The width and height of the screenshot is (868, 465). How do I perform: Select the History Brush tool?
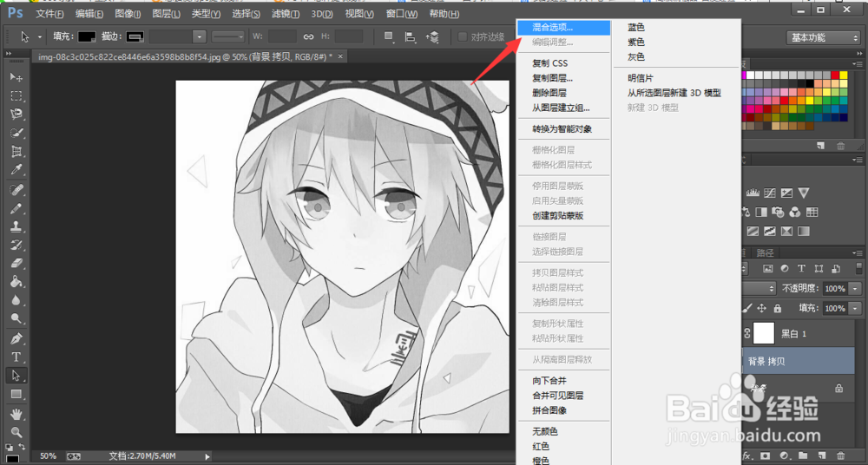coord(16,244)
